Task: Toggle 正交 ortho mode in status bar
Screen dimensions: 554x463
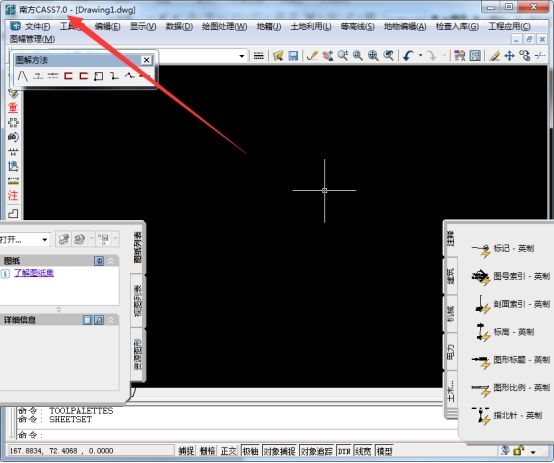Action: (229, 451)
